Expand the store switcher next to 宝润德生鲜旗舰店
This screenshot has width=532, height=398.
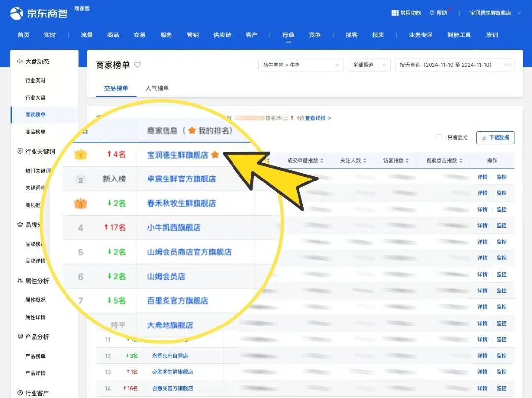coord(519,14)
